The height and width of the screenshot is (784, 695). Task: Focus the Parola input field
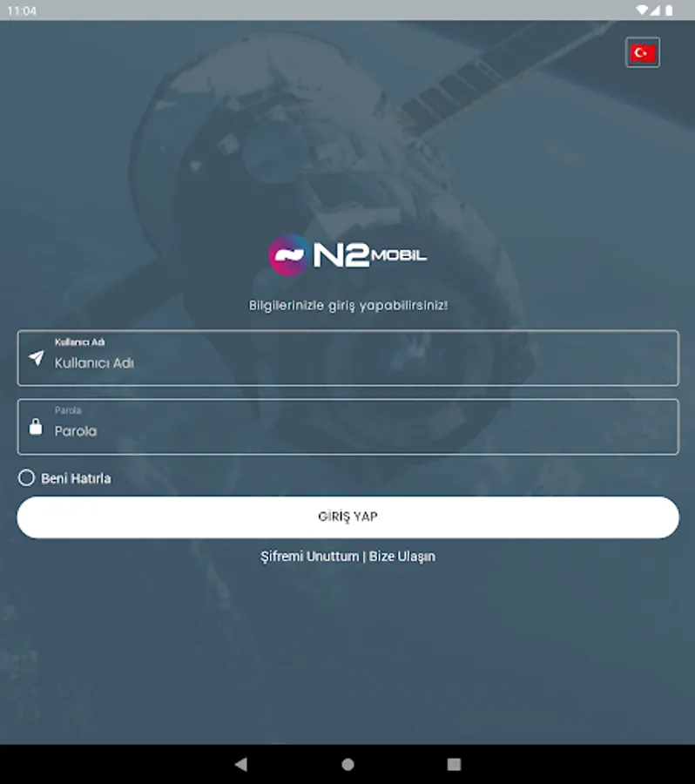tap(348, 427)
